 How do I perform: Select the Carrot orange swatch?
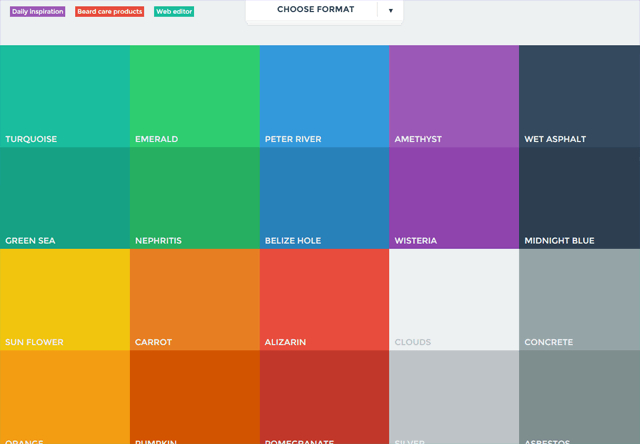(x=195, y=300)
